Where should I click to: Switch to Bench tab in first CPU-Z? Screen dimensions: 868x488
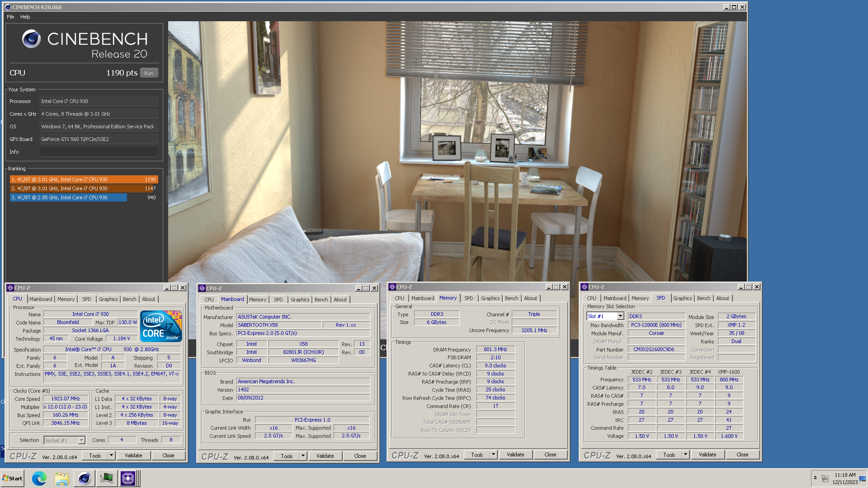(x=129, y=299)
